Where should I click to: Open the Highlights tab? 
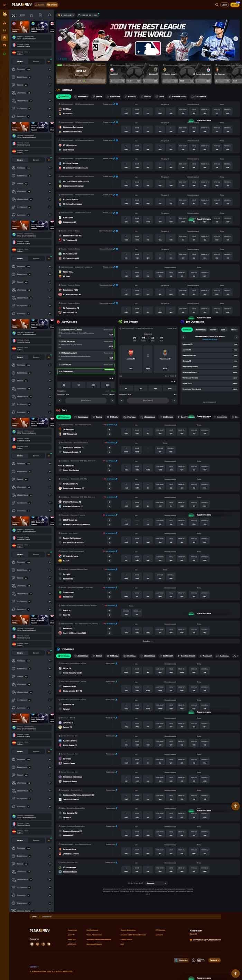(x=66, y=15)
